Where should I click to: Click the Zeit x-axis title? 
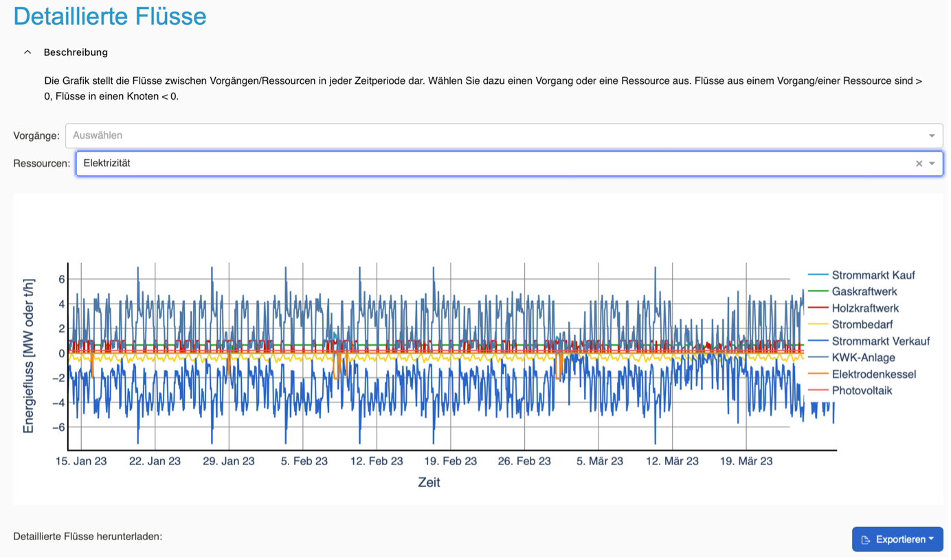(429, 482)
